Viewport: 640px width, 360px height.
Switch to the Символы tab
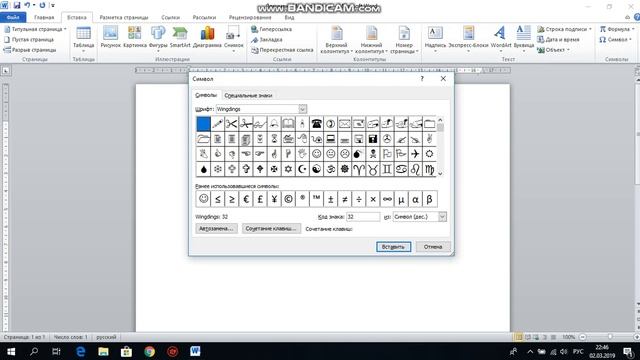[x=206, y=95]
